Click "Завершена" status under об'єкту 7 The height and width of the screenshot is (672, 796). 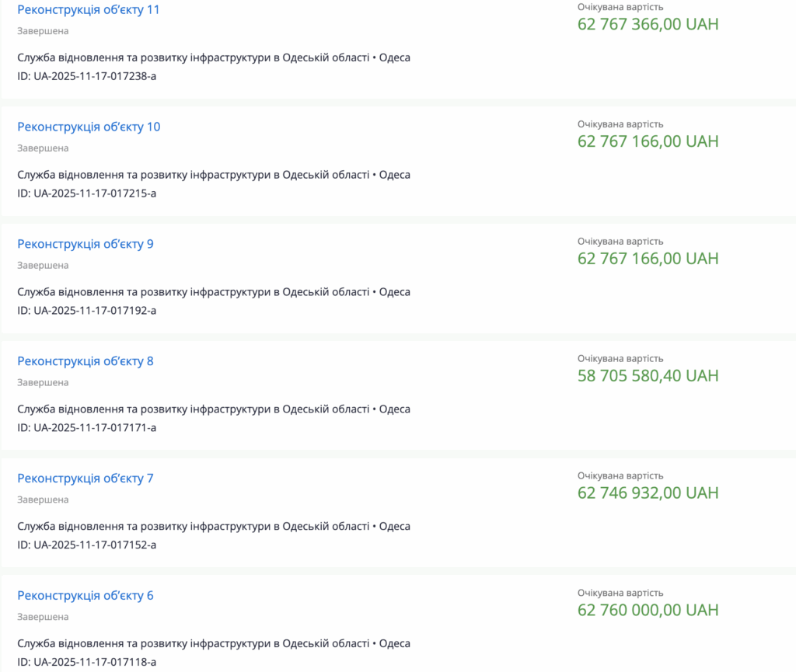pyautogui.click(x=43, y=500)
